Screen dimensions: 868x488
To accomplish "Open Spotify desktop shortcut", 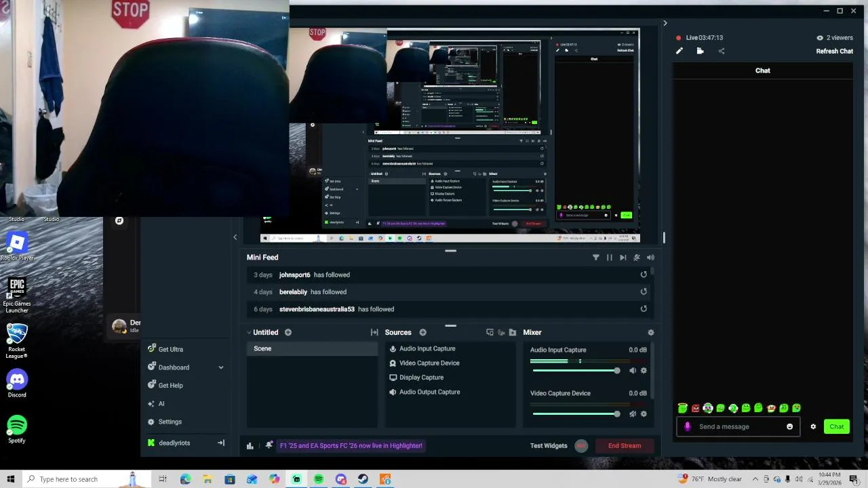I will tap(17, 430).
